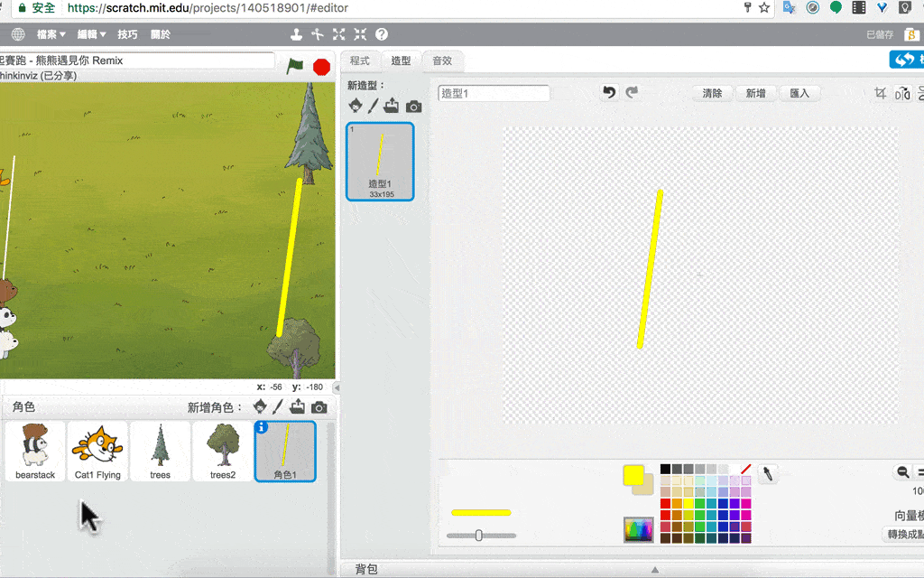Image resolution: width=924 pixels, height=578 pixels.
Task: Click the 匯入 button
Action: pyautogui.click(x=799, y=93)
